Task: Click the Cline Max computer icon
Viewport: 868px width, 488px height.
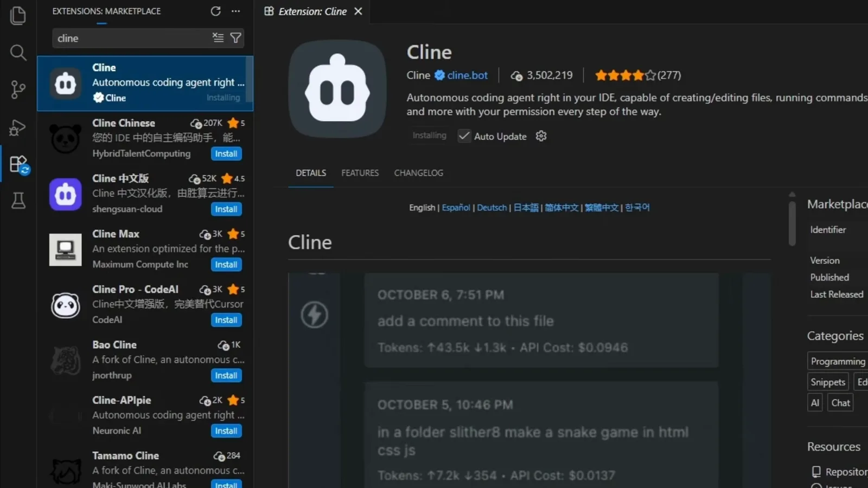Action: tap(66, 249)
